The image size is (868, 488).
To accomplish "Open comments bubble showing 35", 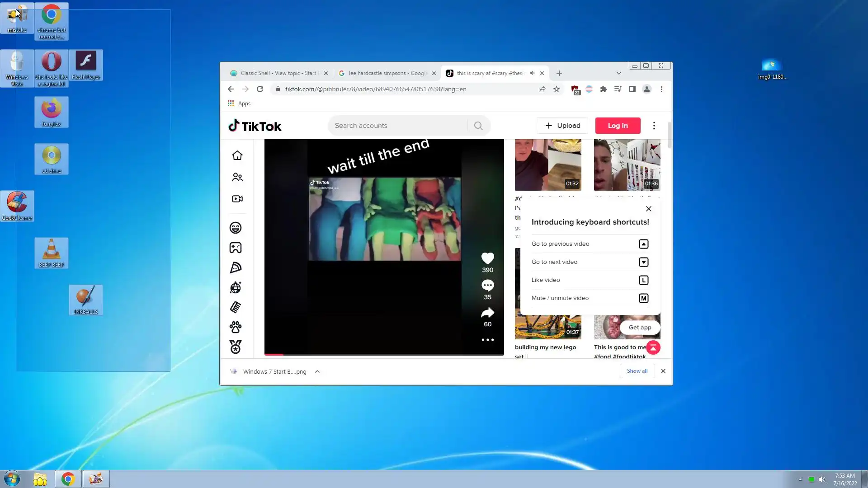I will (x=487, y=285).
